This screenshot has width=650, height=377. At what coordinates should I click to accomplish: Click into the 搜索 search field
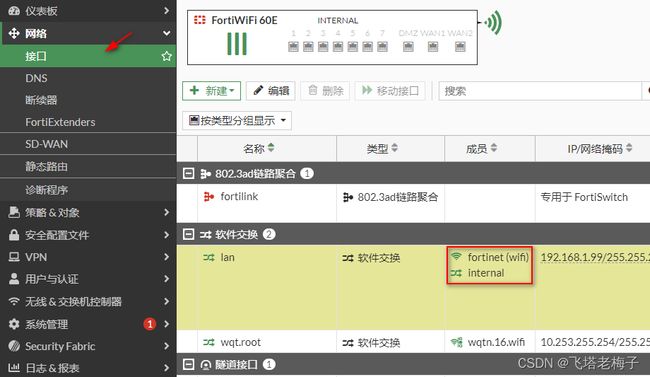coord(540,91)
